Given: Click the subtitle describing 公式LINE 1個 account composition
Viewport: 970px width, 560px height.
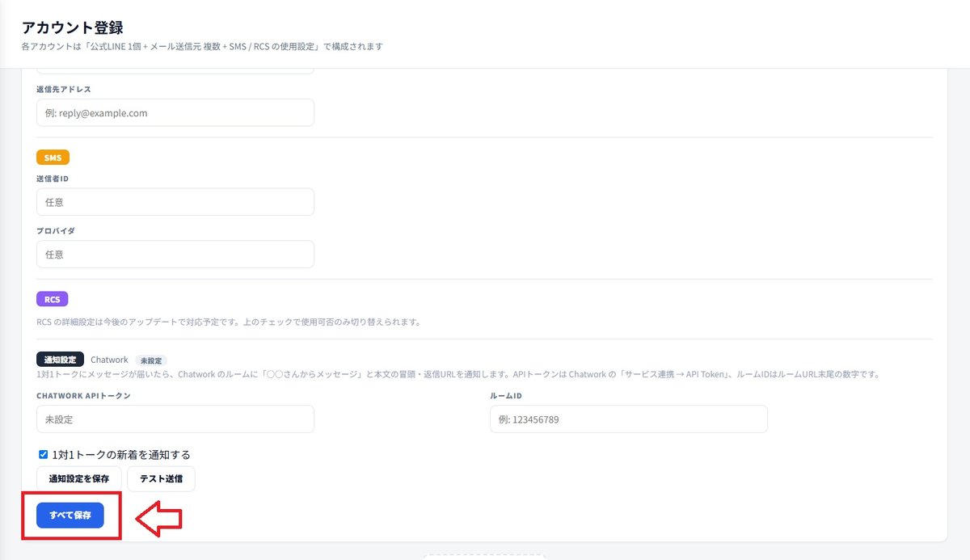Looking at the screenshot, I should pyautogui.click(x=202, y=47).
